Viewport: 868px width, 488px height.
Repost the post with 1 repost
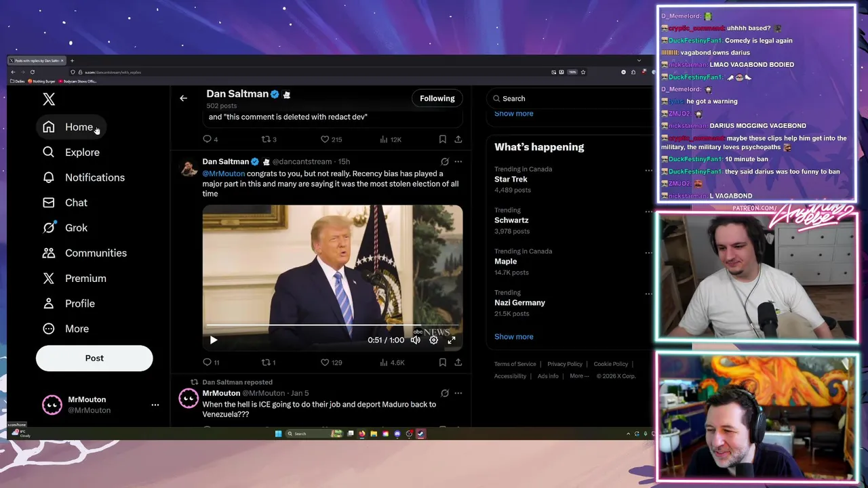pyautogui.click(x=269, y=363)
